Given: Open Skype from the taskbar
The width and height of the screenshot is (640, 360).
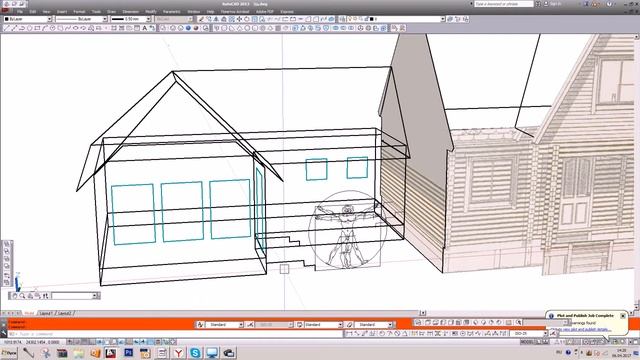Looking at the screenshot, I should coord(195,353).
